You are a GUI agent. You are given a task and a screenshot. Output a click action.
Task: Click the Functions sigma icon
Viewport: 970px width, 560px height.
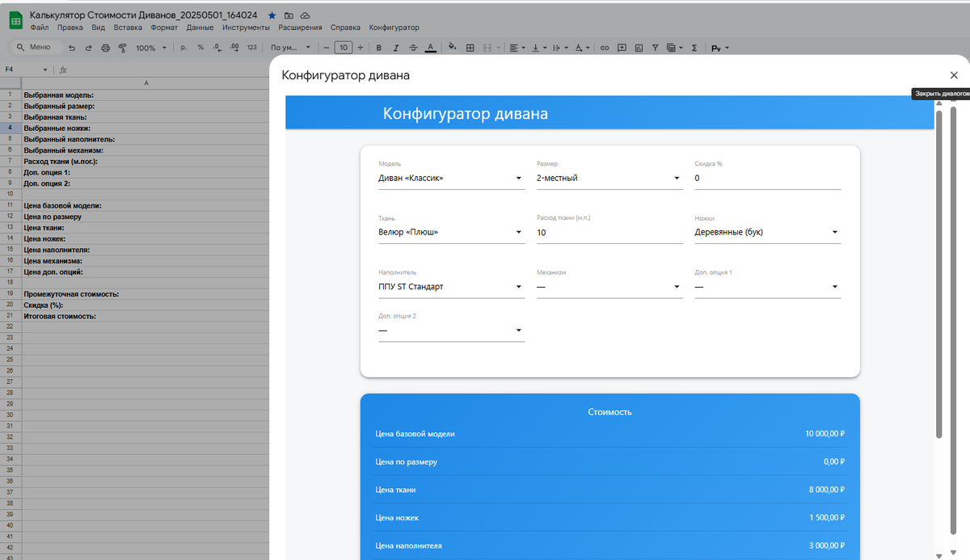pyautogui.click(x=694, y=48)
